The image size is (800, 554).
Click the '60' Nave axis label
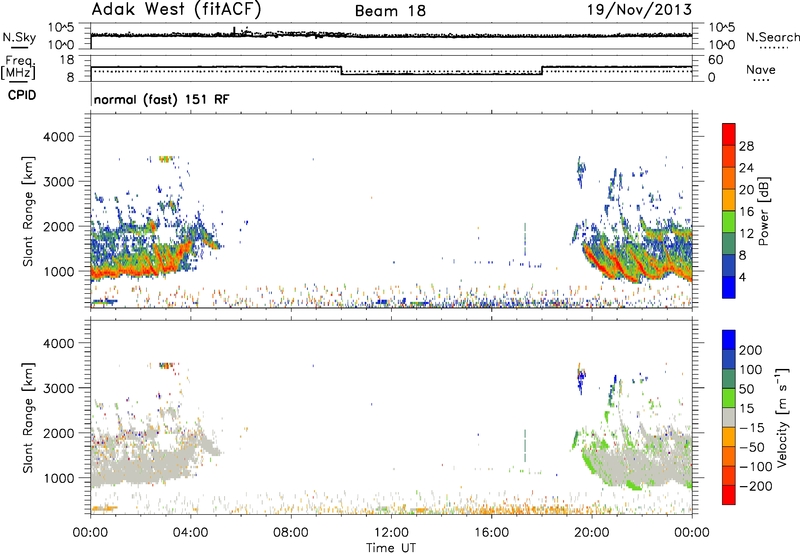(x=715, y=60)
